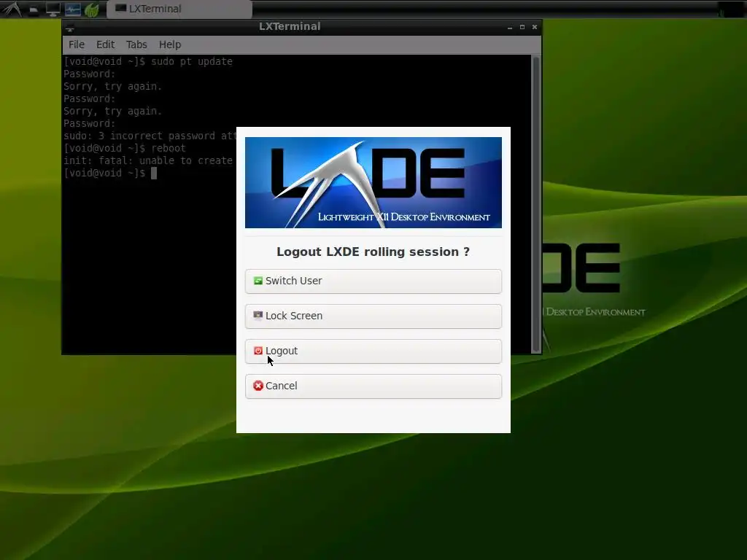The width and height of the screenshot is (747, 560).
Task: Choose Switch User in logout dialog
Action: pos(373,281)
